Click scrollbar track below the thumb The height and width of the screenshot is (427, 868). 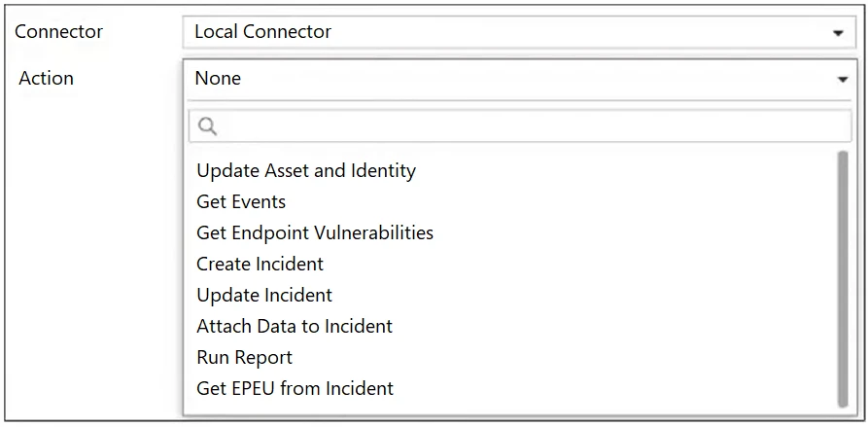point(843,411)
